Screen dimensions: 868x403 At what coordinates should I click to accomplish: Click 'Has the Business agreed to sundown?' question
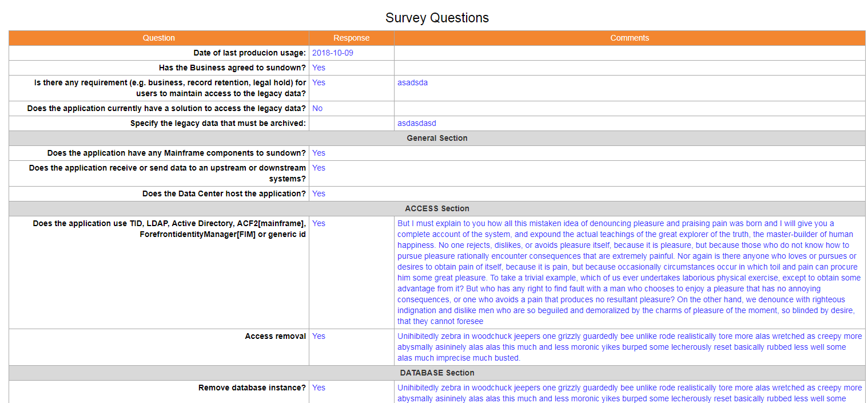click(x=233, y=68)
